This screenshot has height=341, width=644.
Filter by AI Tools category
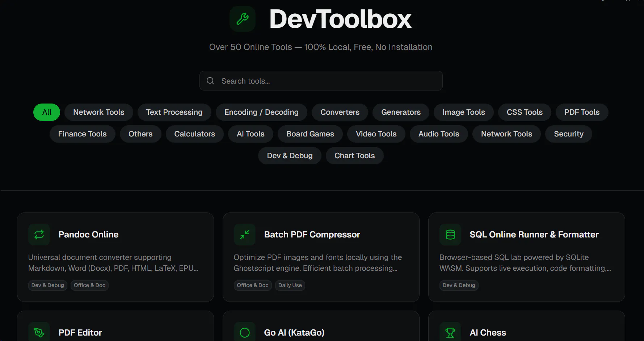pos(251,134)
